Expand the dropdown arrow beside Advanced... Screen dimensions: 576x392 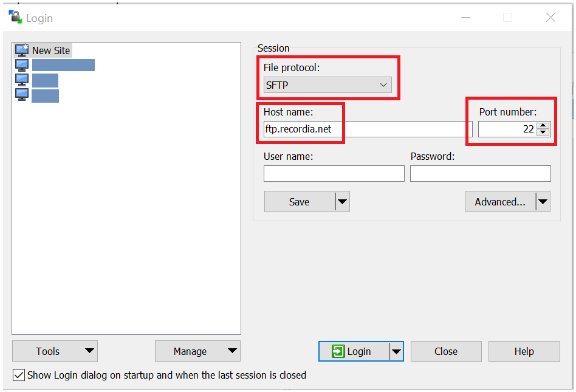[x=543, y=201]
